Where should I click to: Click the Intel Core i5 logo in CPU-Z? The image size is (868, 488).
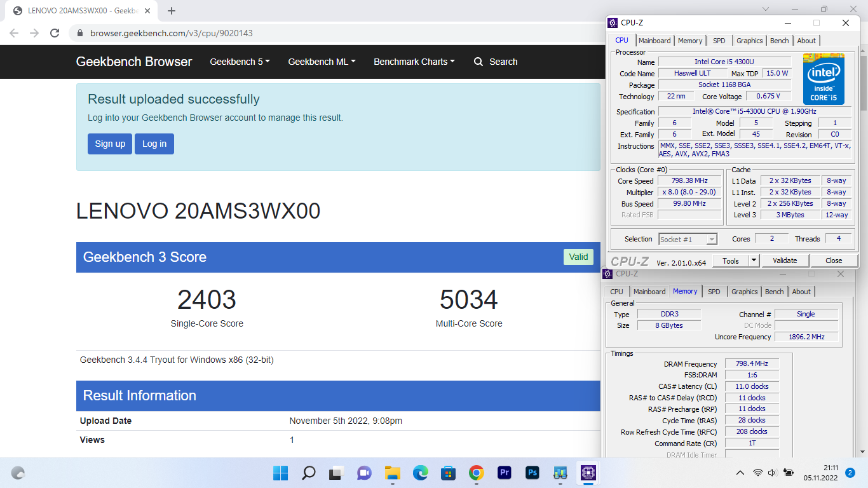click(824, 79)
